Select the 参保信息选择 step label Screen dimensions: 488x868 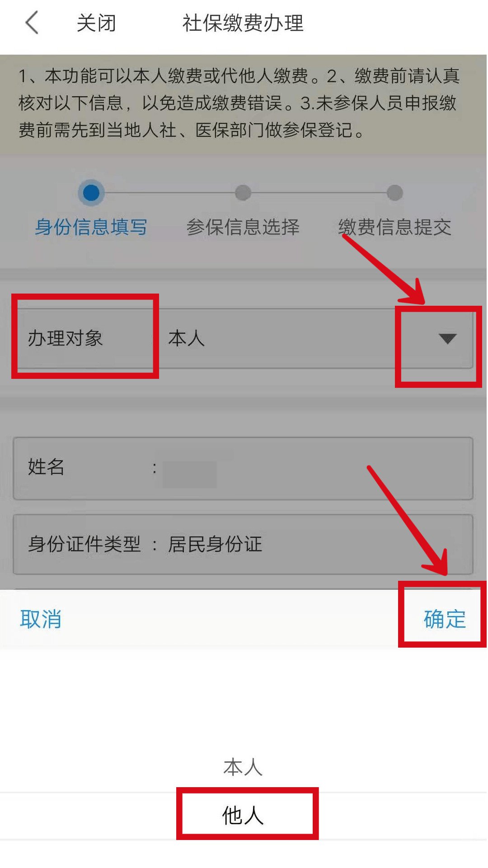click(x=243, y=227)
